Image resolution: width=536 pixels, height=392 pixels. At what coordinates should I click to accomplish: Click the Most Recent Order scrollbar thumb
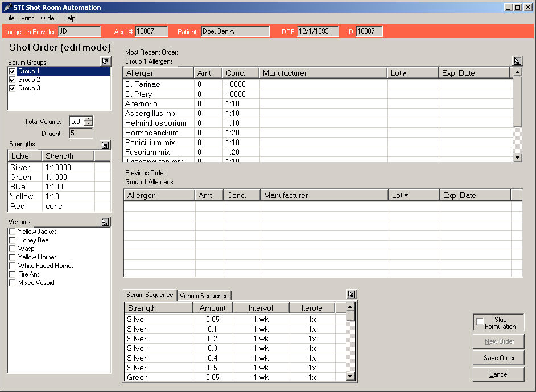click(518, 101)
